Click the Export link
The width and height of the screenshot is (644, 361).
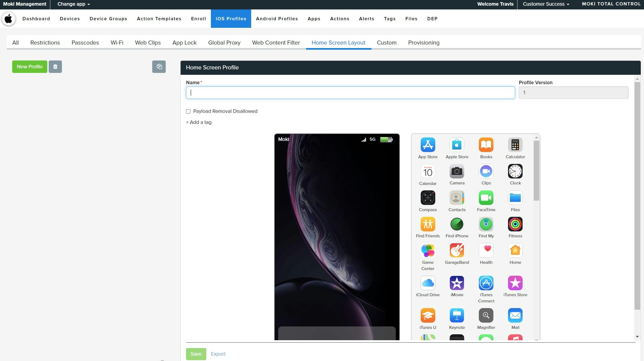[x=218, y=354]
